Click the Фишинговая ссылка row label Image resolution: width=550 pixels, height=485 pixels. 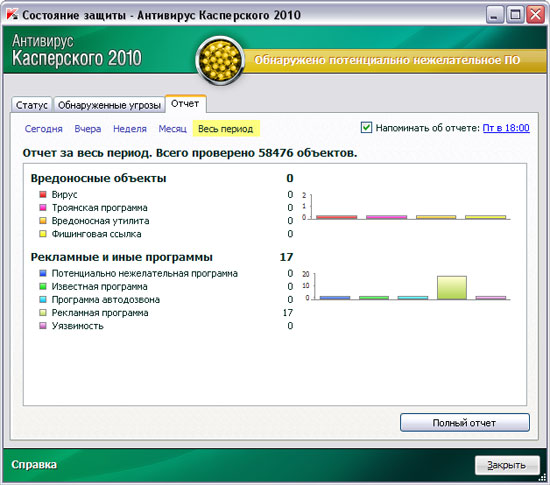[96, 234]
